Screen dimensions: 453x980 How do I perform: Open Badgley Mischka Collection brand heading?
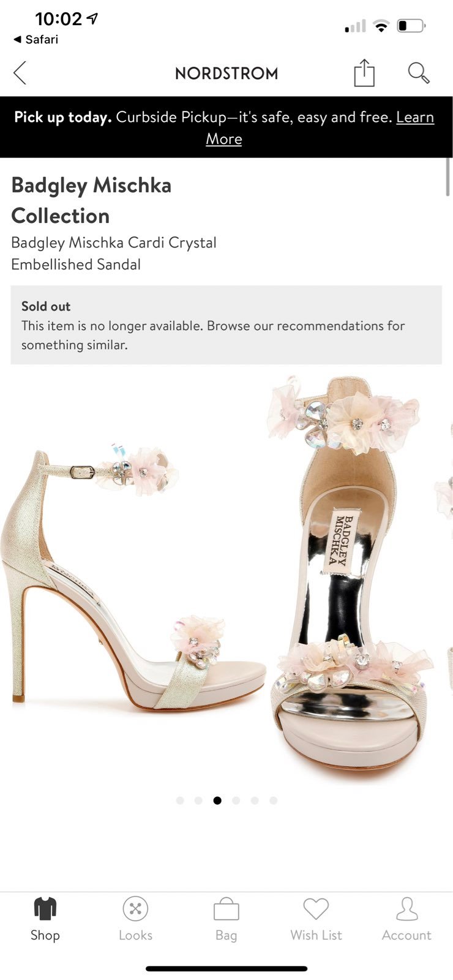[91, 200]
